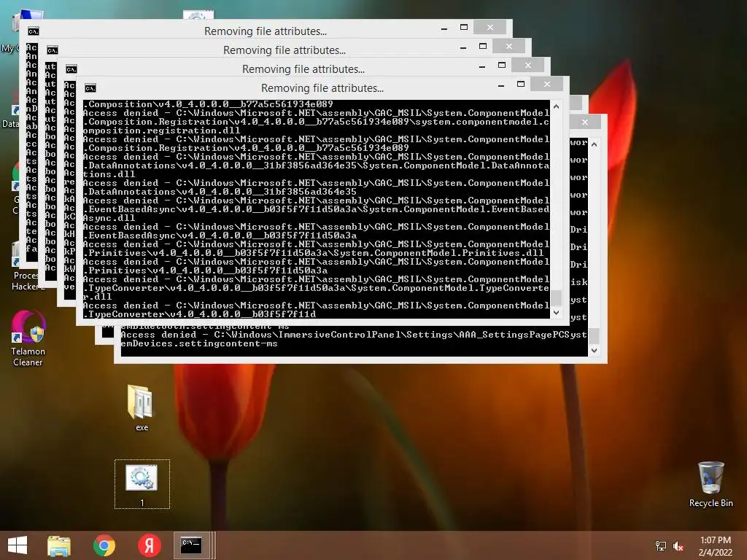The image size is (747, 560).
Task: Close the topmost-stacked back console window
Action: [489, 28]
